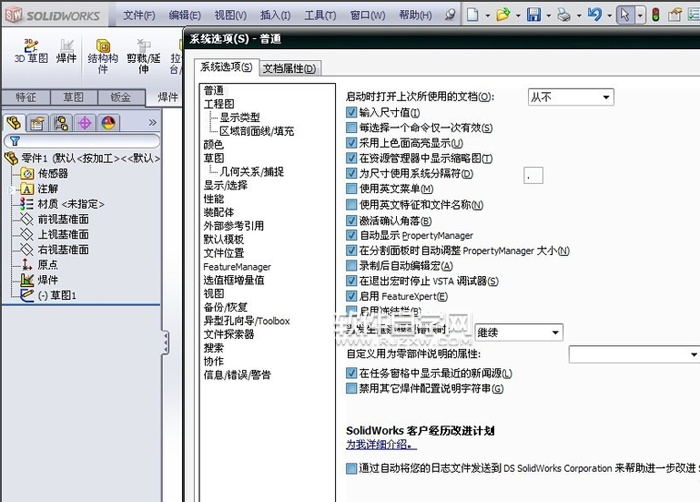The width and height of the screenshot is (700, 502).
Task: Toggle 激活确认角落 checkbox
Action: [x=352, y=220]
